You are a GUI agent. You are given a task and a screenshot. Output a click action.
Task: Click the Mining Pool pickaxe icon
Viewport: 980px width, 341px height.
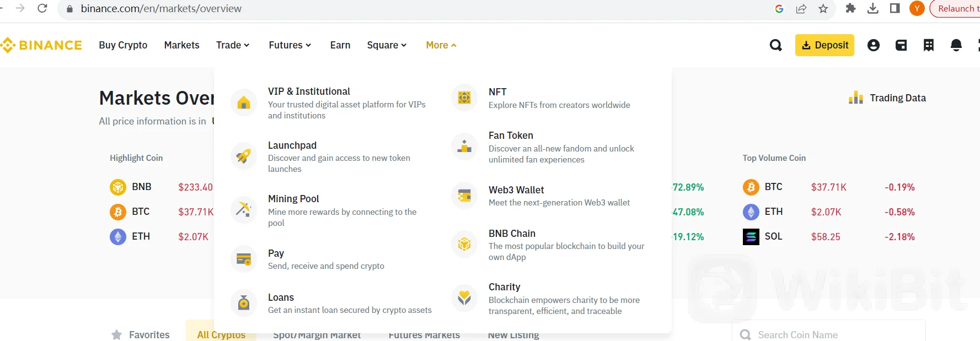(244, 210)
